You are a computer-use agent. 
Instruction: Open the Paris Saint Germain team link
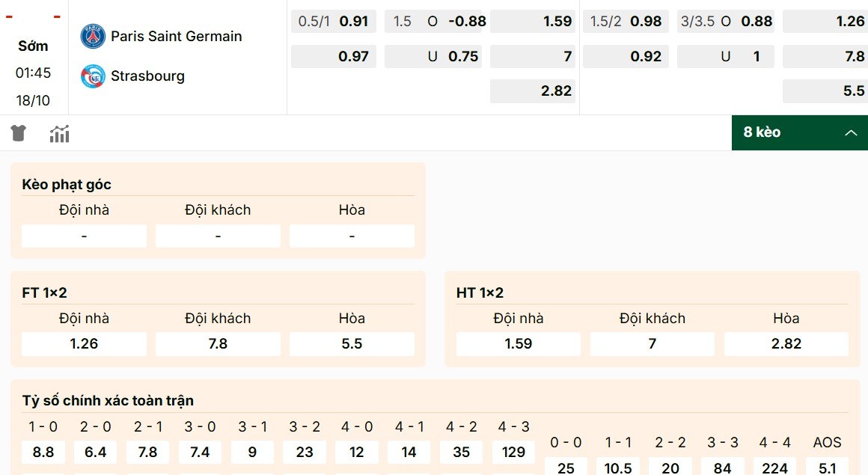[x=177, y=35]
